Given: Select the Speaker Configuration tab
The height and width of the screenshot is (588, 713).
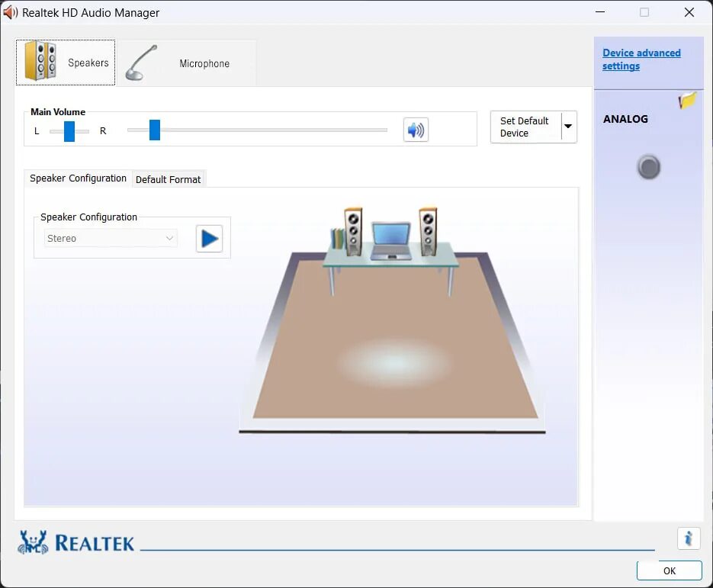Looking at the screenshot, I should (77, 178).
